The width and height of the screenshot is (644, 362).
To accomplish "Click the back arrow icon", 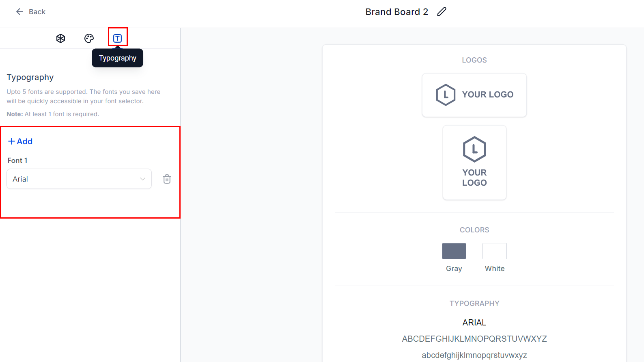I will [x=19, y=11].
